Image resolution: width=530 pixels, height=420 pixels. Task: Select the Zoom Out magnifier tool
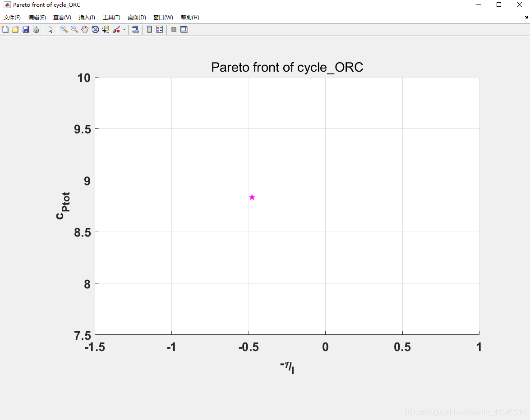click(x=74, y=29)
